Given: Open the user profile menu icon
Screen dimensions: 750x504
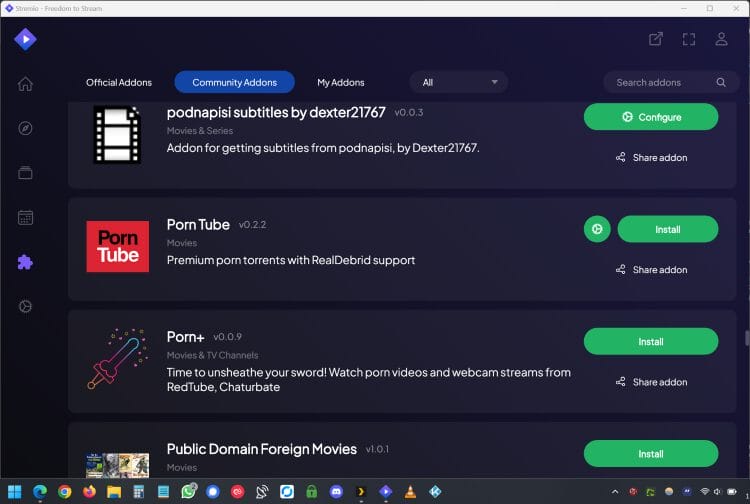Looking at the screenshot, I should point(721,39).
